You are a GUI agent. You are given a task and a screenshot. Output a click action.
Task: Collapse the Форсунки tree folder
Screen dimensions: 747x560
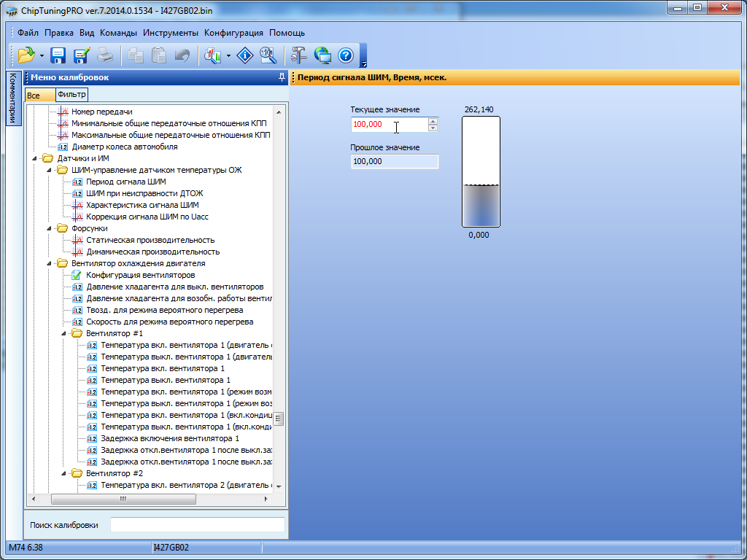[x=49, y=228]
